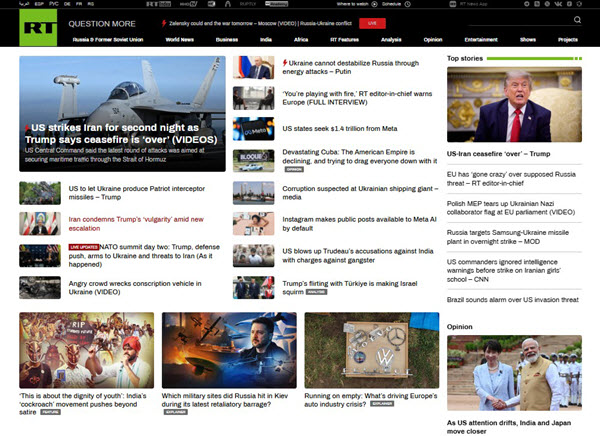
Task: Click the Ruptly logo in top bar
Action: coord(247,4)
